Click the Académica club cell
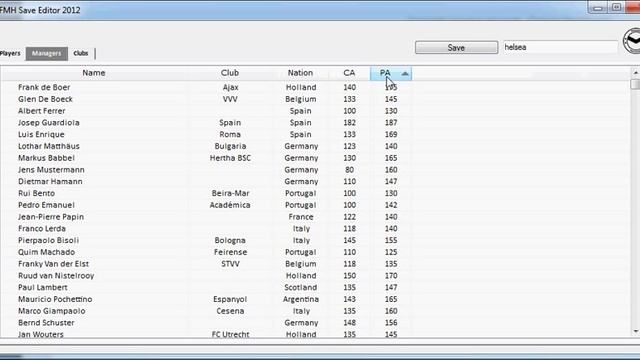The width and height of the screenshot is (640, 360). 230,205
